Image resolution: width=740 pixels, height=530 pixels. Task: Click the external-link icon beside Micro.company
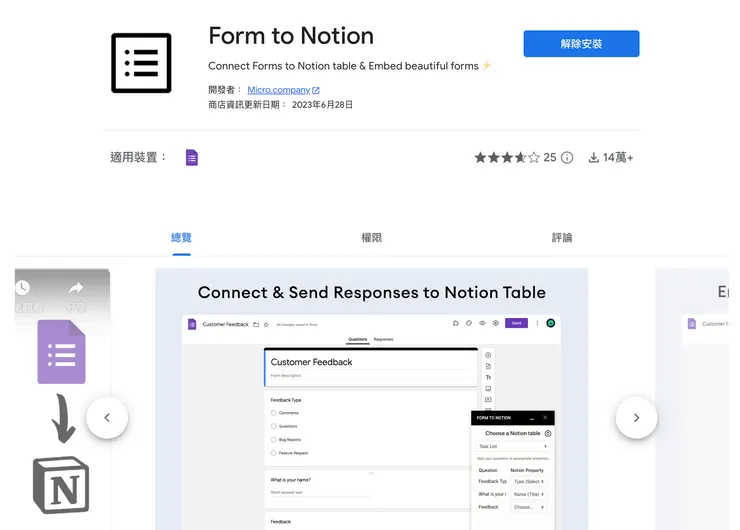(x=316, y=90)
